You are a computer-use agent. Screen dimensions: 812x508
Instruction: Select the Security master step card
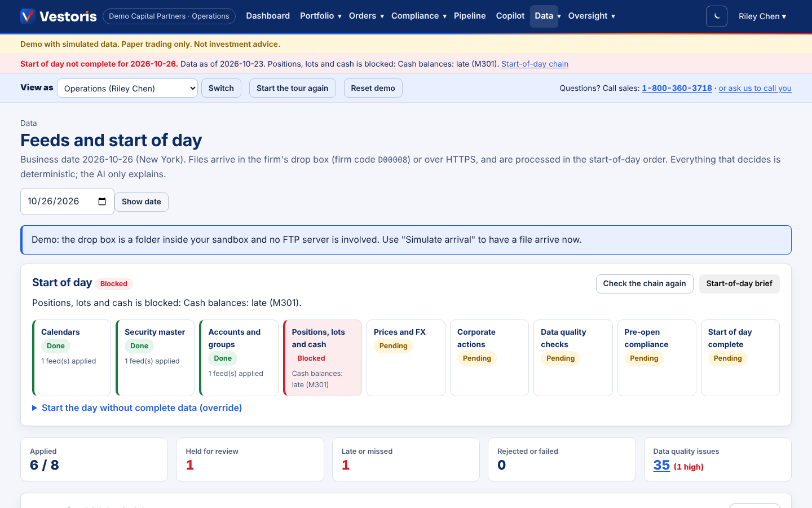(x=155, y=358)
